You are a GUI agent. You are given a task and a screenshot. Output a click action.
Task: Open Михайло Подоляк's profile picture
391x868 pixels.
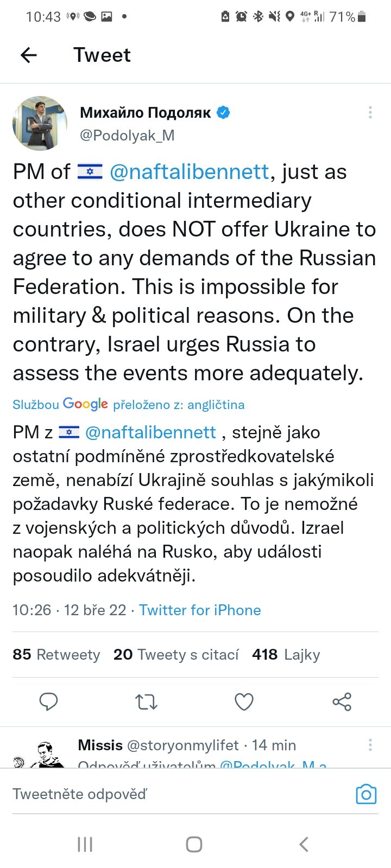click(40, 123)
